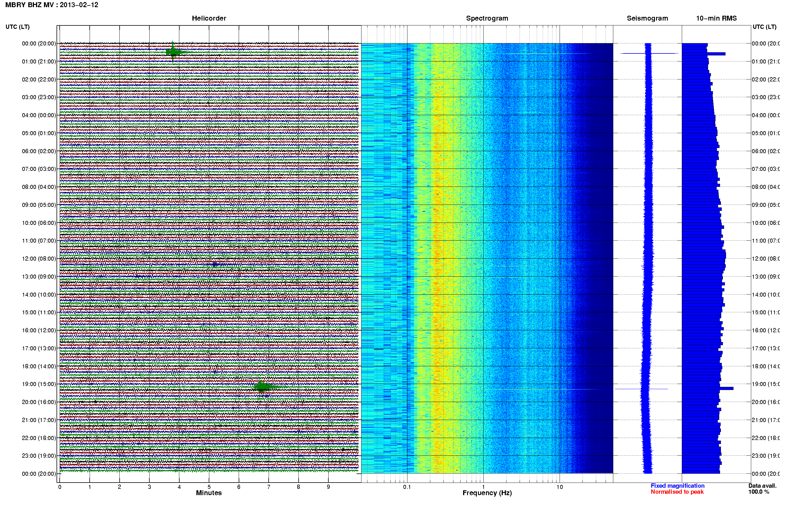
Task: Click the left time label '16:00 (12:00)'
Action: [39, 330]
